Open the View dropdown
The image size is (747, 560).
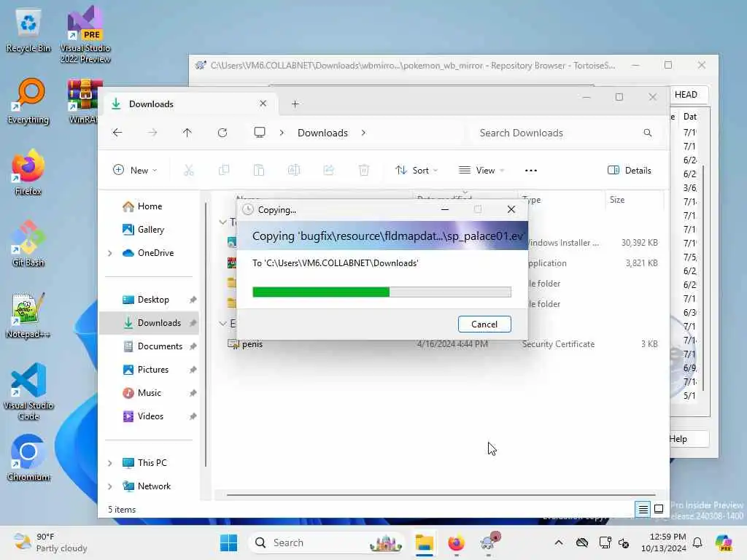click(481, 170)
